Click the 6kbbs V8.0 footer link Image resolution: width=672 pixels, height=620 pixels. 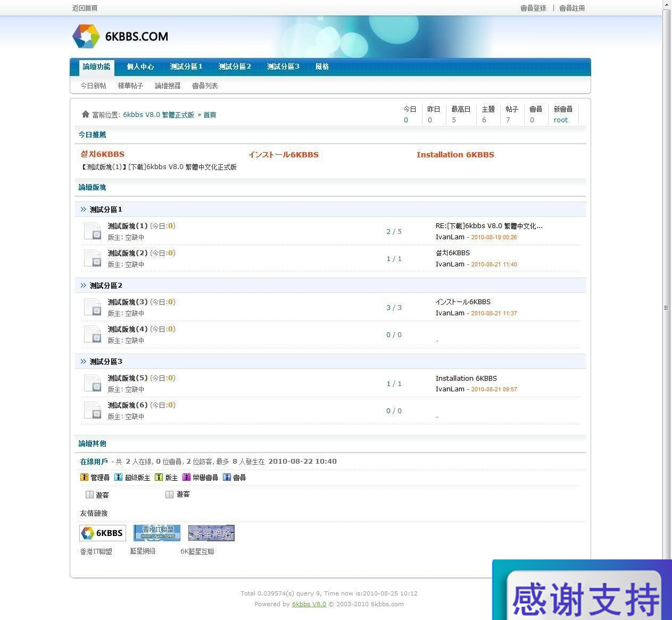(309, 604)
